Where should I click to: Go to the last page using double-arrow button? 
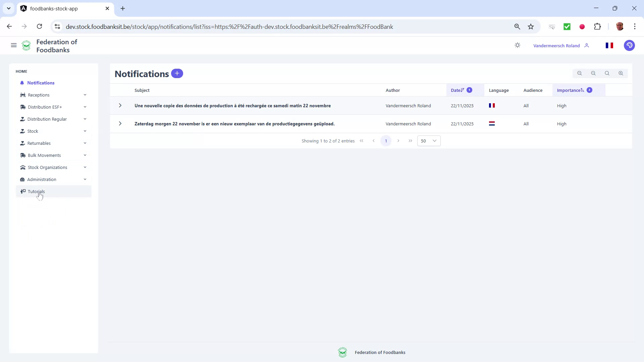(410, 141)
